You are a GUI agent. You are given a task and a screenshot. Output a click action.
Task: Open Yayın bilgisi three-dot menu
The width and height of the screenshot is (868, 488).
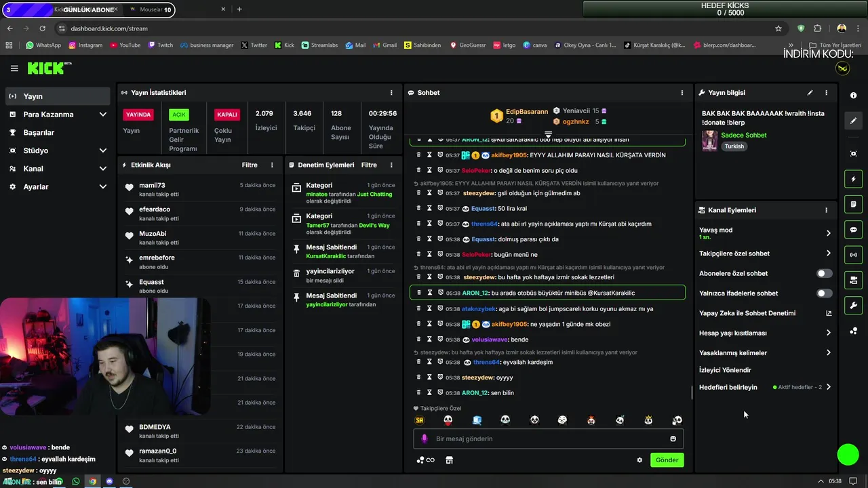click(826, 93)
